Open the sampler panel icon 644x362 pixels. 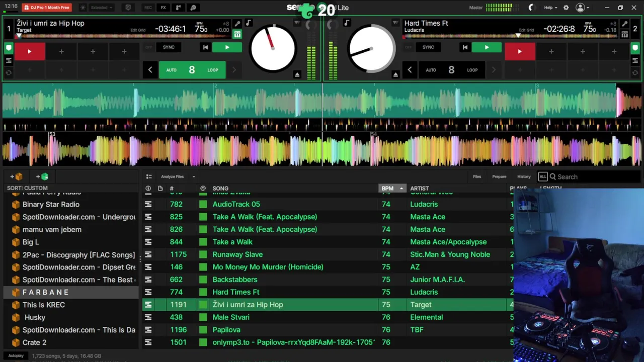[x=178, y=8]
